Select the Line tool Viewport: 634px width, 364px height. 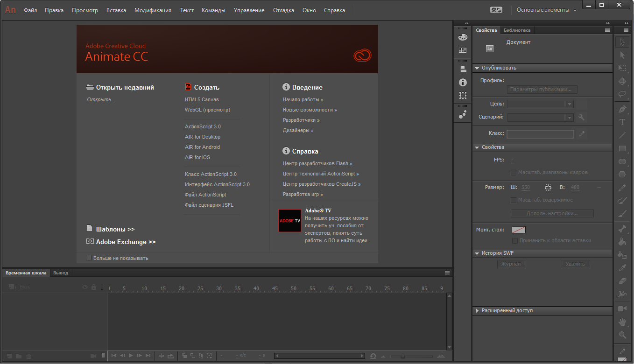coord(622,135)
